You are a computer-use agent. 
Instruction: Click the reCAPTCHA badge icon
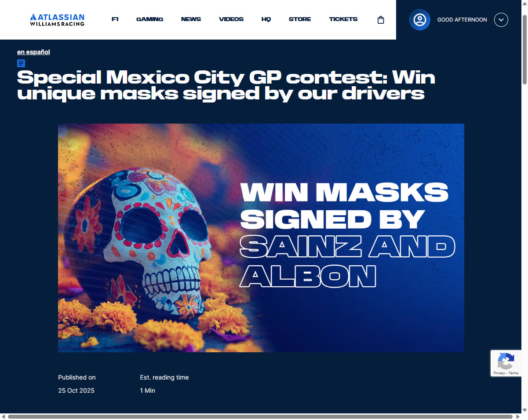[506, 362]
